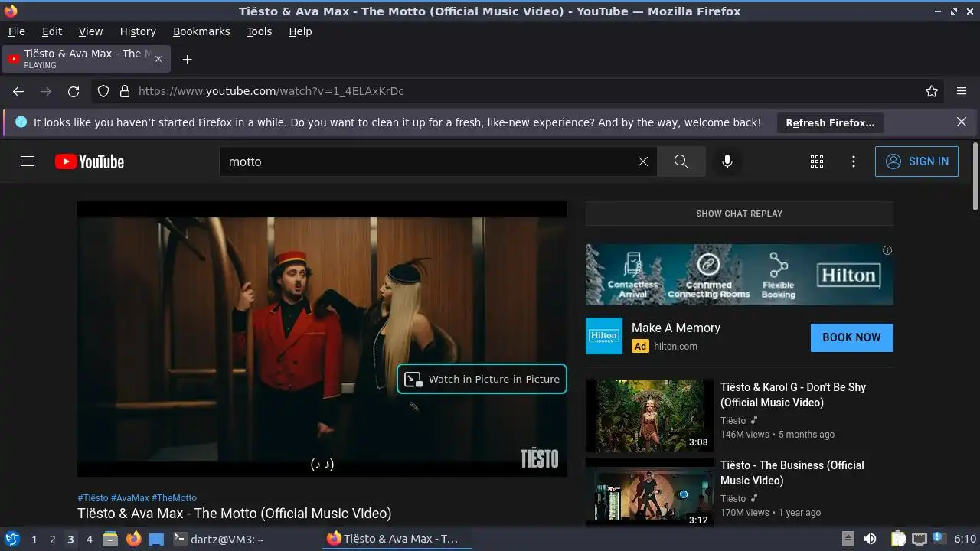Click the BOOK NOW ad button

click(x=851, y=337)
